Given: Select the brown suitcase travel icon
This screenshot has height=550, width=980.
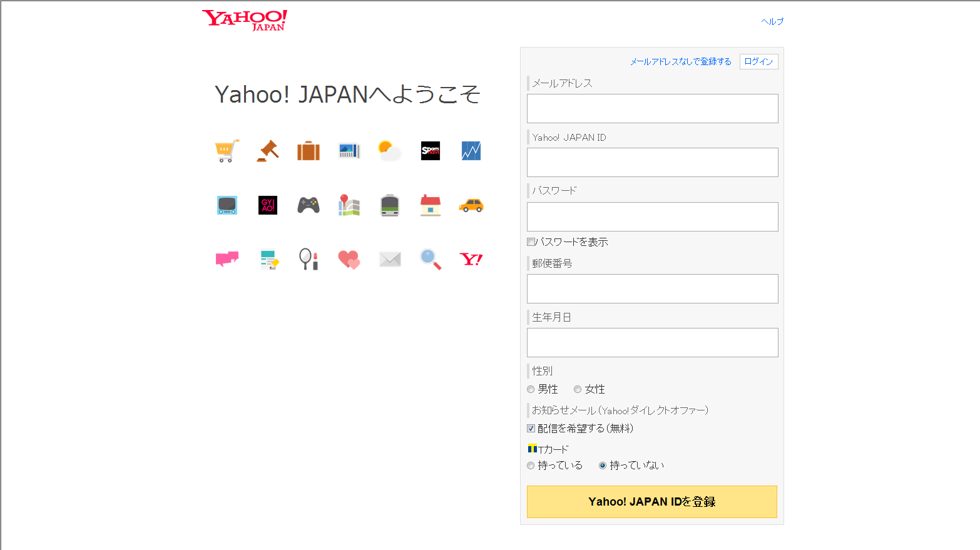Looking at the screenshot, I should (309, 151).
